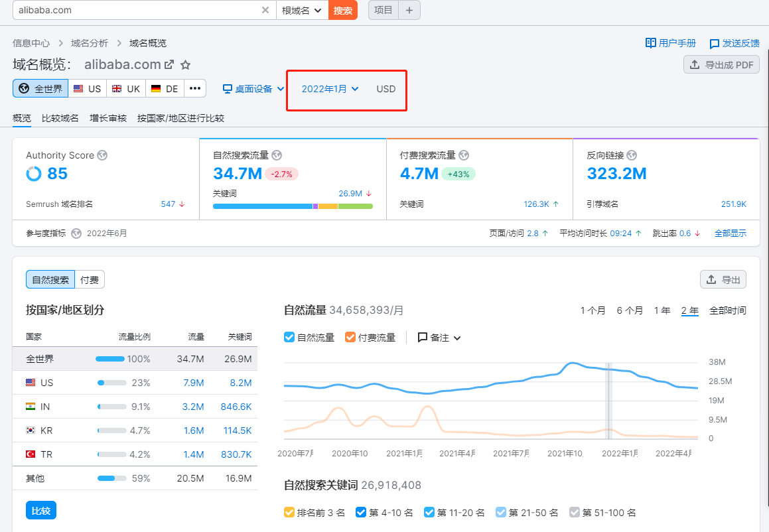Open the 用户手册 book icon link
This screenshot has width=769, height=532.
pos(651,43)
